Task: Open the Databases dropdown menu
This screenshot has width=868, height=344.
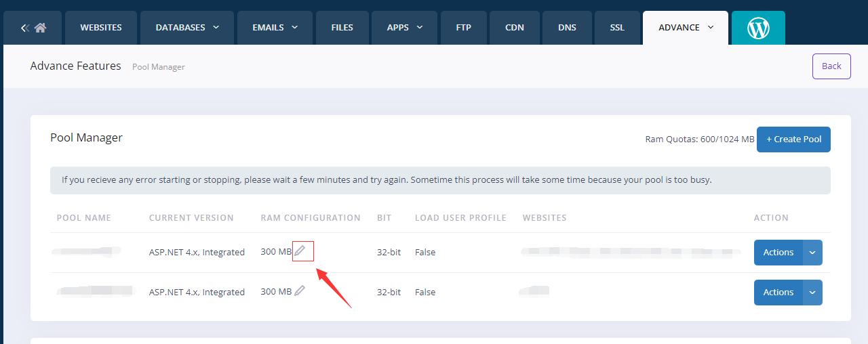Action: tap(187, 28)
